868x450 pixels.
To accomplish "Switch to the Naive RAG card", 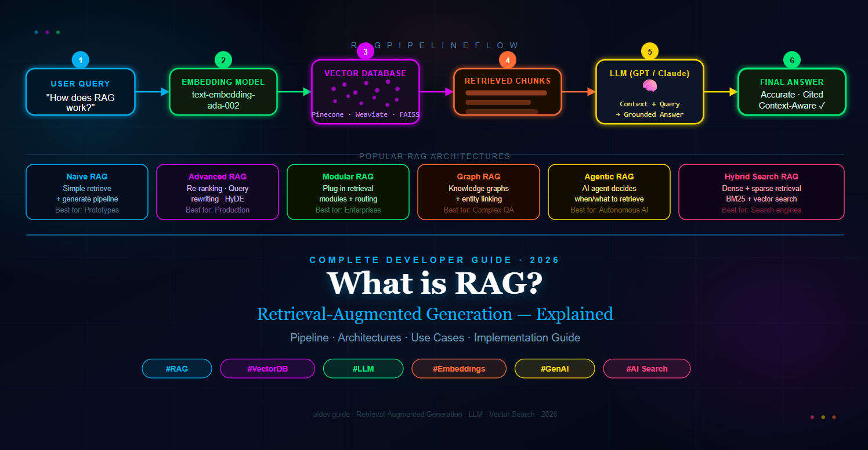I will pyautogui.click(x=86, y=192).
